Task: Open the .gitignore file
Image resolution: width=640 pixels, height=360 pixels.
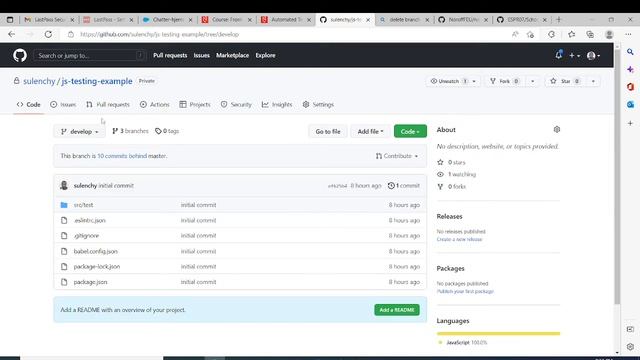Action: (x=86, y=236)
